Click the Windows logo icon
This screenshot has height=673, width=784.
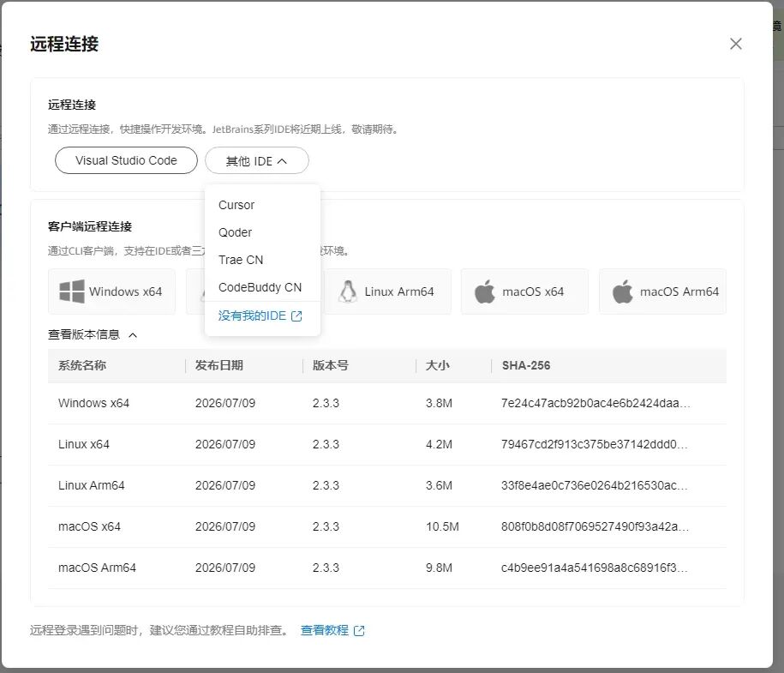71,291
